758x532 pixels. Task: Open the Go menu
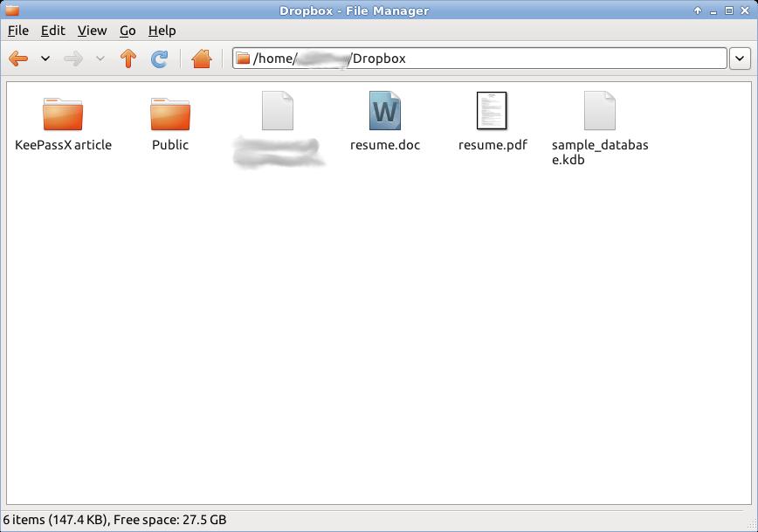[127, 31]
